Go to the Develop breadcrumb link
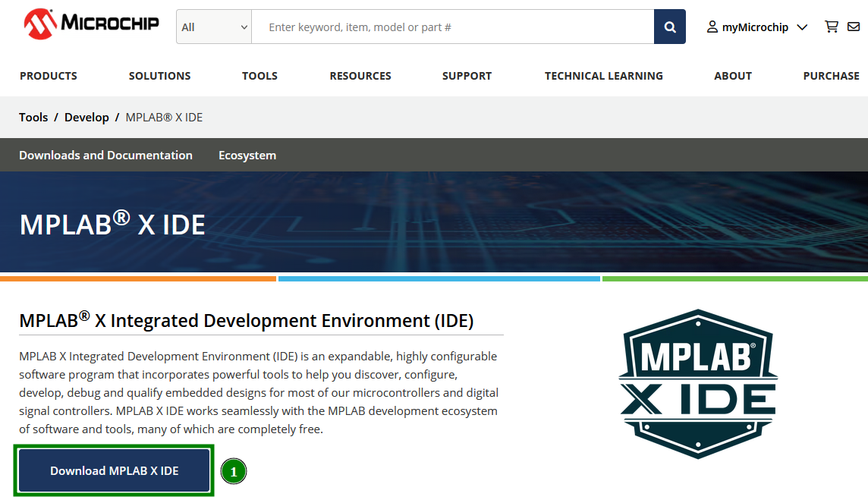Image resolution: width=868 pixels, height=503 pixels. point(87,118)
